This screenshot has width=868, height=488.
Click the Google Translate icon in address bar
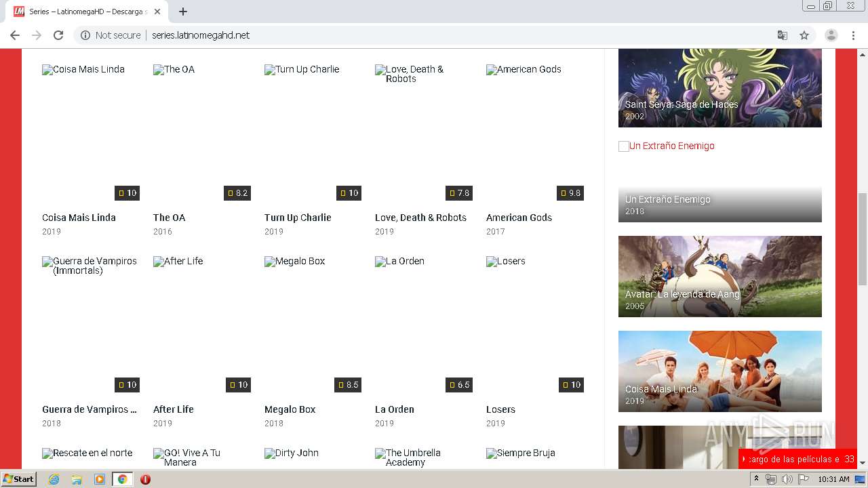point(783,35)
